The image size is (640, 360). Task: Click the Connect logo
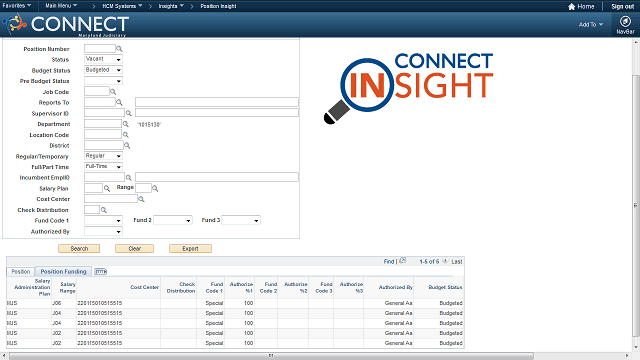click(66, 24)
